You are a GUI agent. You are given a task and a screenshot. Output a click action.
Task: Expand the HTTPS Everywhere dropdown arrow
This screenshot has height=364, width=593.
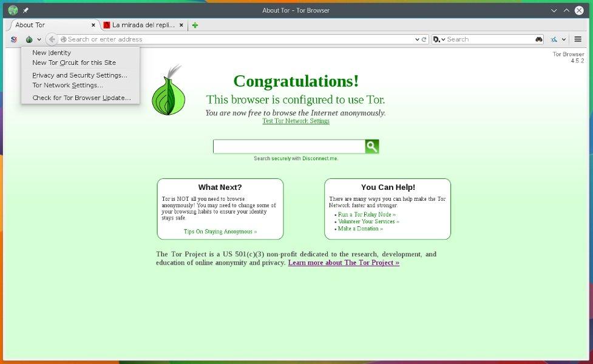point(563,39)
